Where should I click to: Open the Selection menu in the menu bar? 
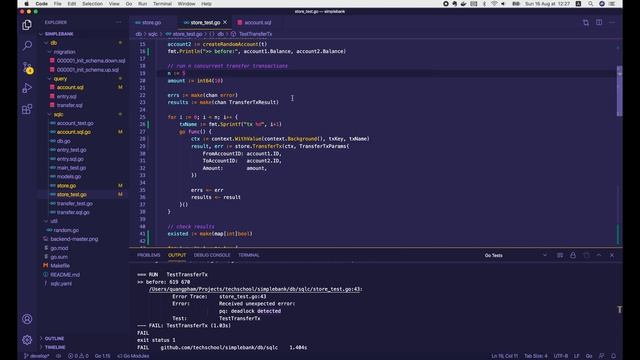(x=92, y=4)
